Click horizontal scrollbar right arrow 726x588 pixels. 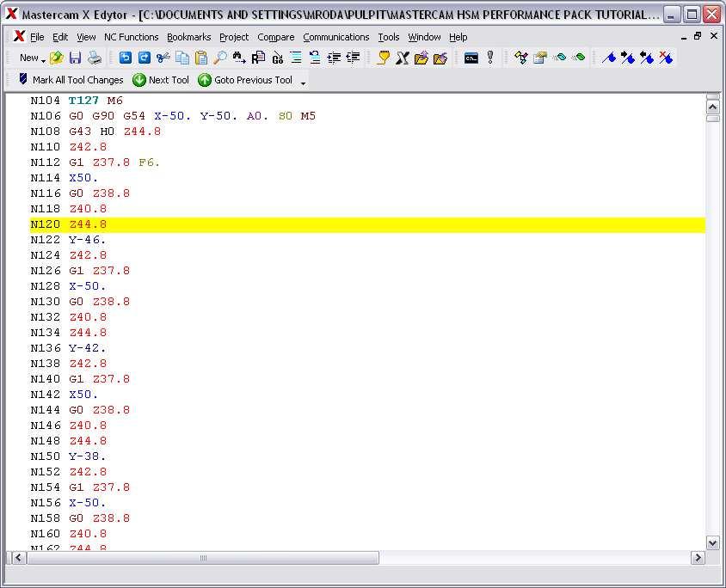[x=698, y=557]
